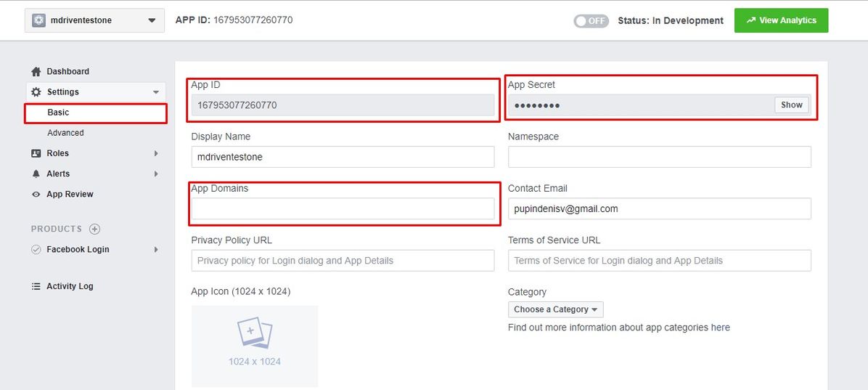Screen dimensions: 868x390
Task: Open App Review page
Action: coord(70,195)
